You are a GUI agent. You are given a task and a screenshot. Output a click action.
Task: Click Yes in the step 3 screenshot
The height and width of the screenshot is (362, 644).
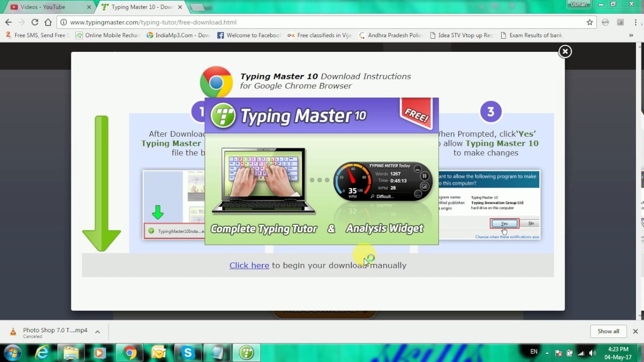[x=504, y=223]
